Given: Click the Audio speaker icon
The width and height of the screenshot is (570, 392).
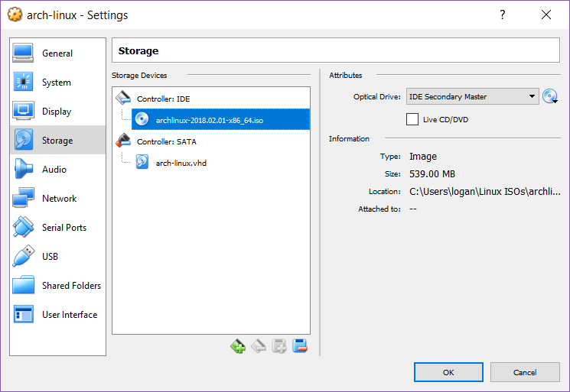Looking at the screenshot, I should click(x=23, y=169).
